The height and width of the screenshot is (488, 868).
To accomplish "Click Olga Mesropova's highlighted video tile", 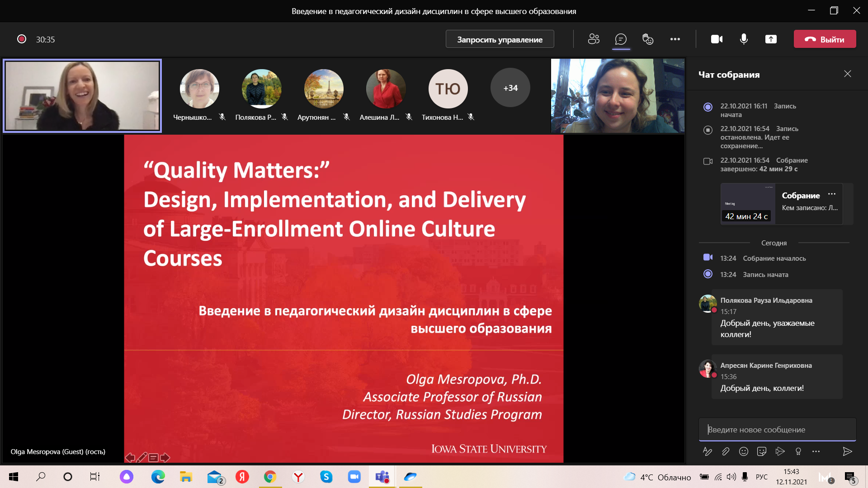I will click(x=82, y=96).
